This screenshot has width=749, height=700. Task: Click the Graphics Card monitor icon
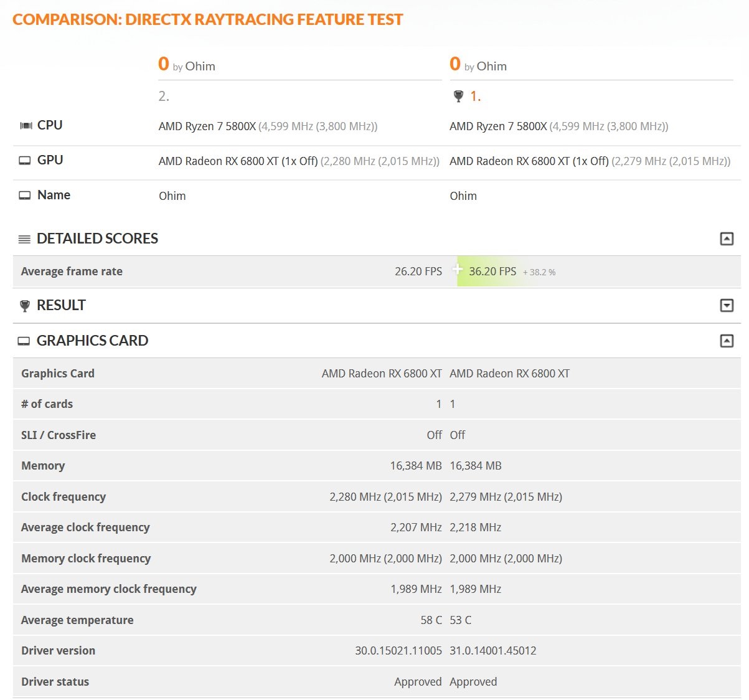tap(24, 341)
